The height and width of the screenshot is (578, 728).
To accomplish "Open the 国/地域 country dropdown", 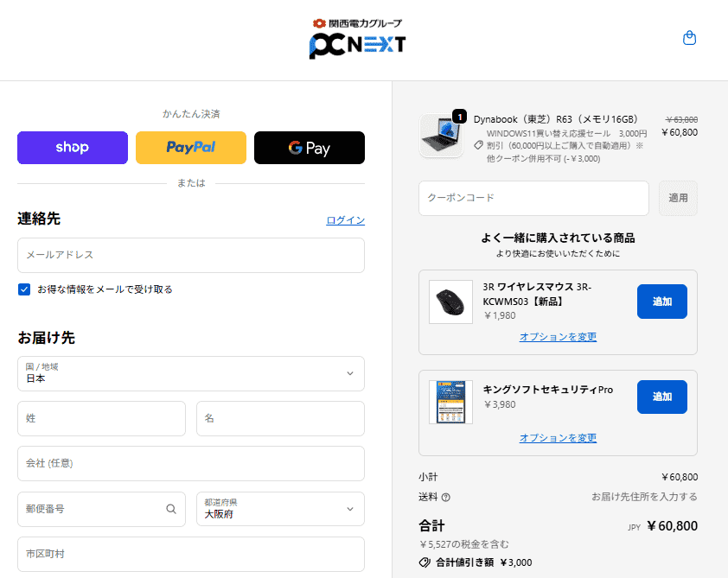I will [x=191, y=373].
